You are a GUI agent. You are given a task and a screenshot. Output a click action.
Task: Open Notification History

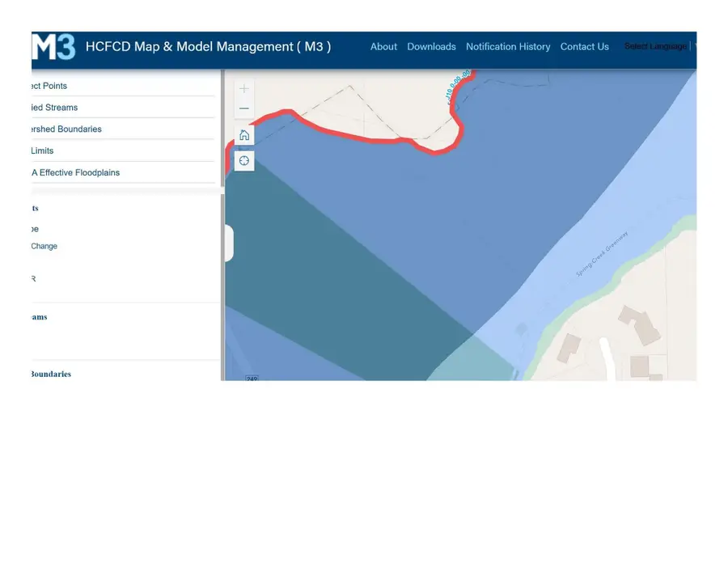coord(508,47)
